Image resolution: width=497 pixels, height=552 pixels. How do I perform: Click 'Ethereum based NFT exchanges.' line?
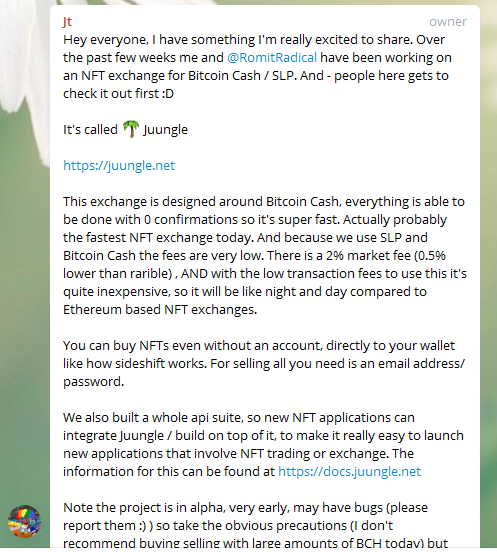click(160, 309)
